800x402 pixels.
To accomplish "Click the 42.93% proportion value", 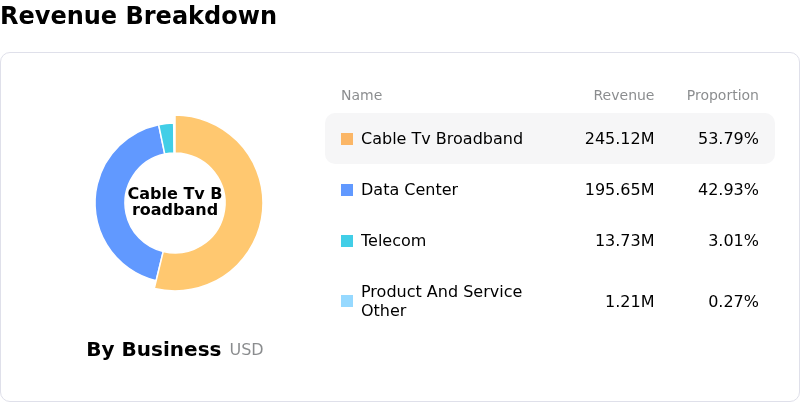I will pyautogui.click(x=728, y=190).
